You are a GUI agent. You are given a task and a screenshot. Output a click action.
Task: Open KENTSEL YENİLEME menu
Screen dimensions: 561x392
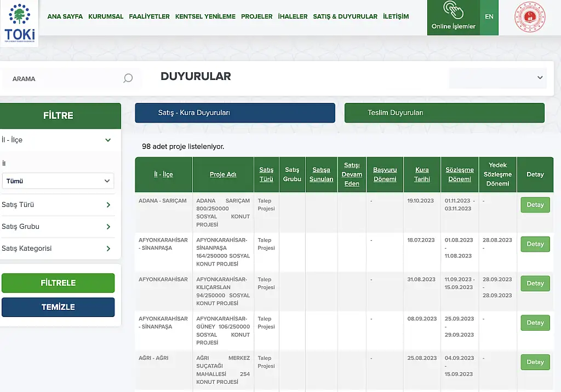coord(205,16)
